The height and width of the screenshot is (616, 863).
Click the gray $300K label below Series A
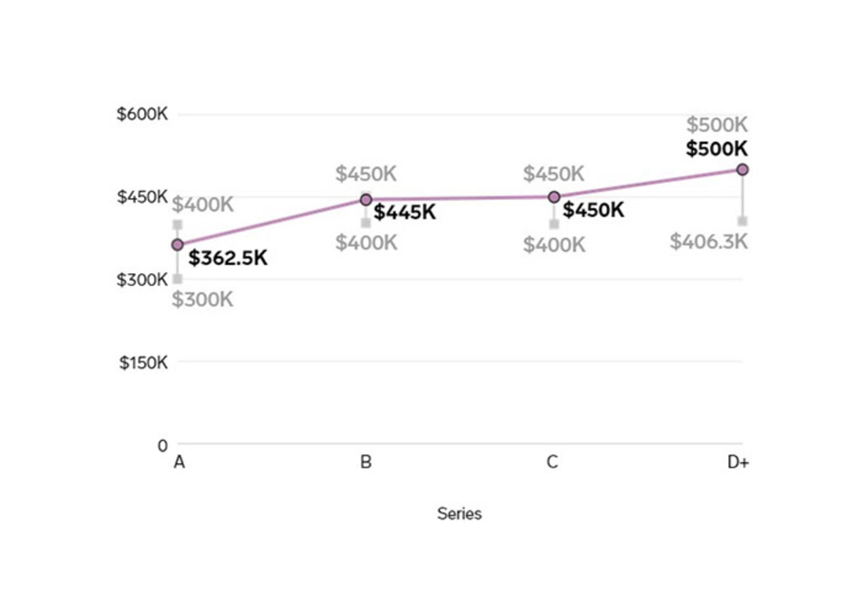pos(203,299)
